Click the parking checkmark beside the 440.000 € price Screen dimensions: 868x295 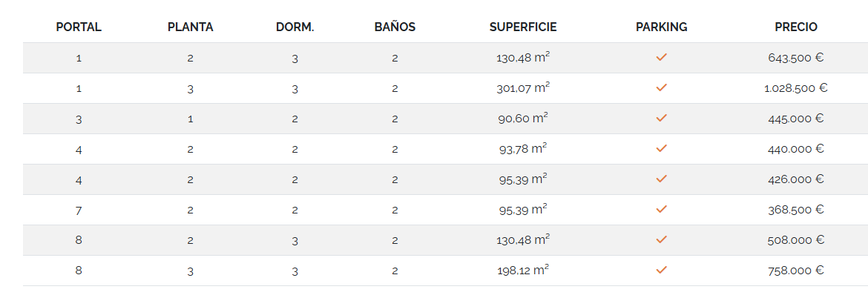click(x=661, y=148)
